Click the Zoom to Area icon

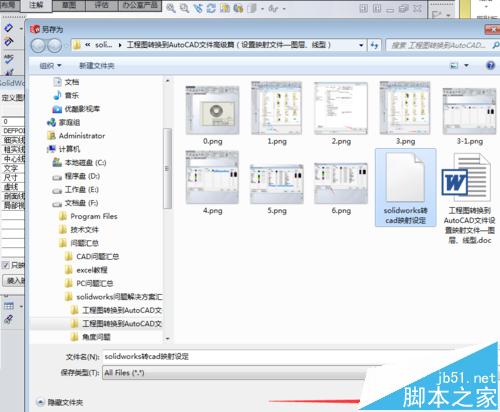click(184, 8)
